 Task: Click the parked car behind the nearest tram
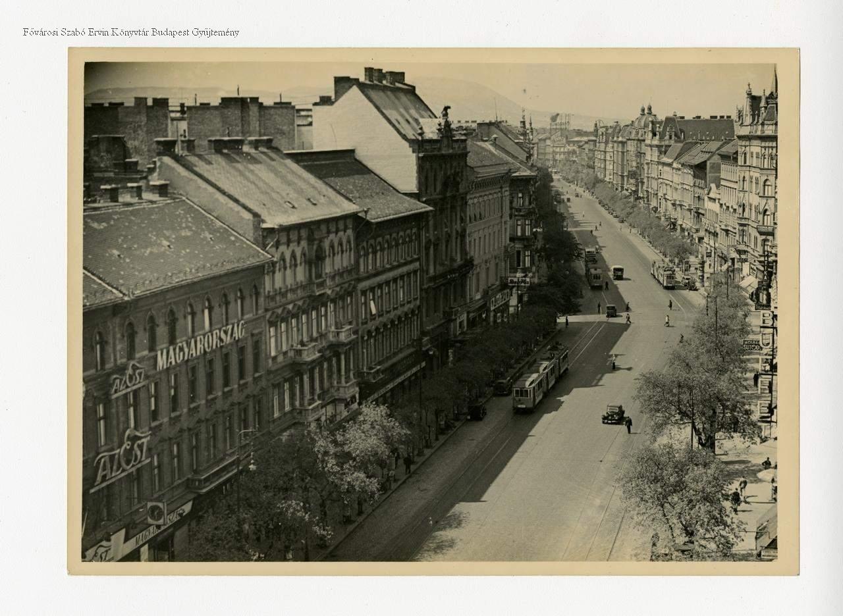click(x=503, y=387)
